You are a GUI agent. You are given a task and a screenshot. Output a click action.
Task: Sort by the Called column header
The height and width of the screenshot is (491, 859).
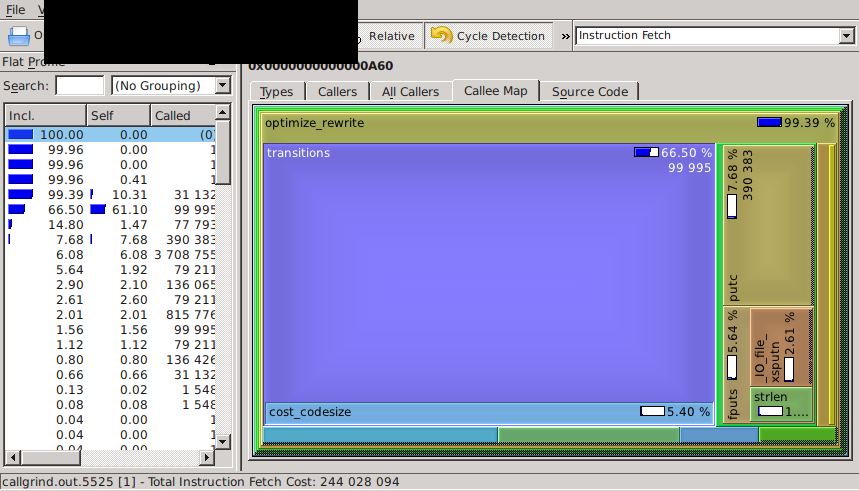183,116
